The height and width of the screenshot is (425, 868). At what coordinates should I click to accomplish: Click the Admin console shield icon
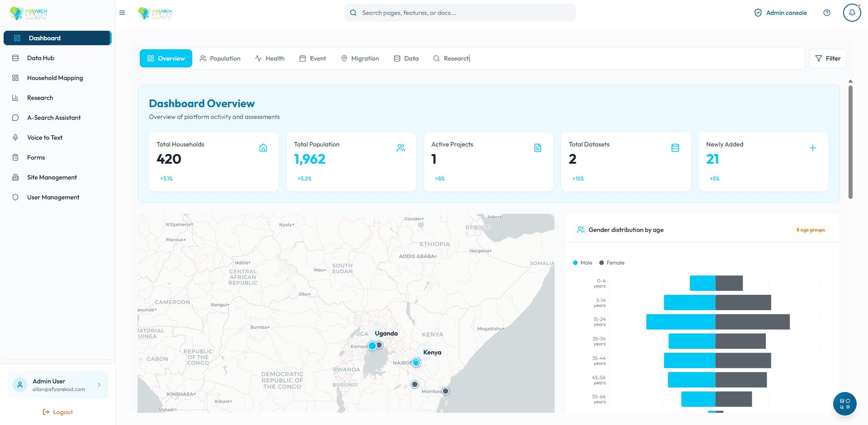[758, 13]
